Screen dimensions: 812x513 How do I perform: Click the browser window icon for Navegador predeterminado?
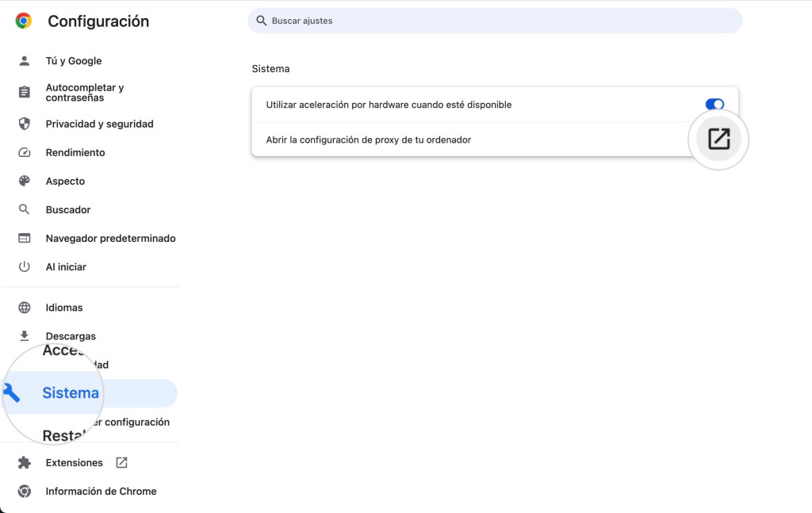[25, 238]
